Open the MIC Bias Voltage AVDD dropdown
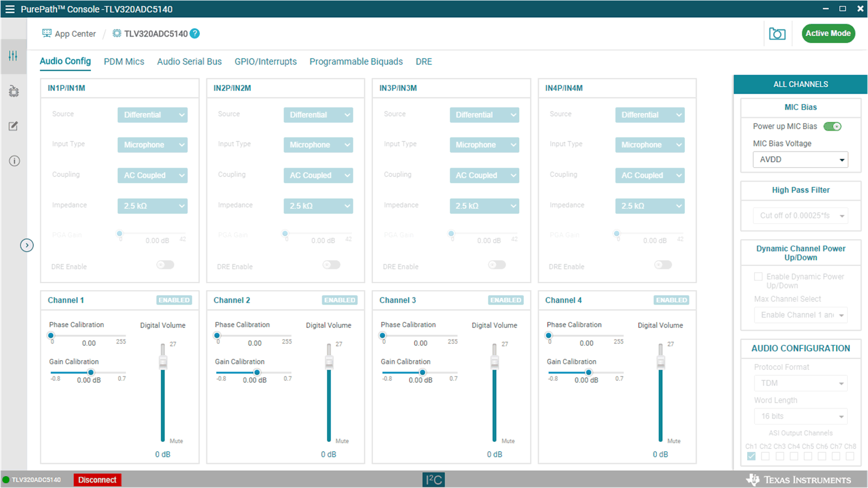Viewport: 868px width, 488px height. point(800,160)
